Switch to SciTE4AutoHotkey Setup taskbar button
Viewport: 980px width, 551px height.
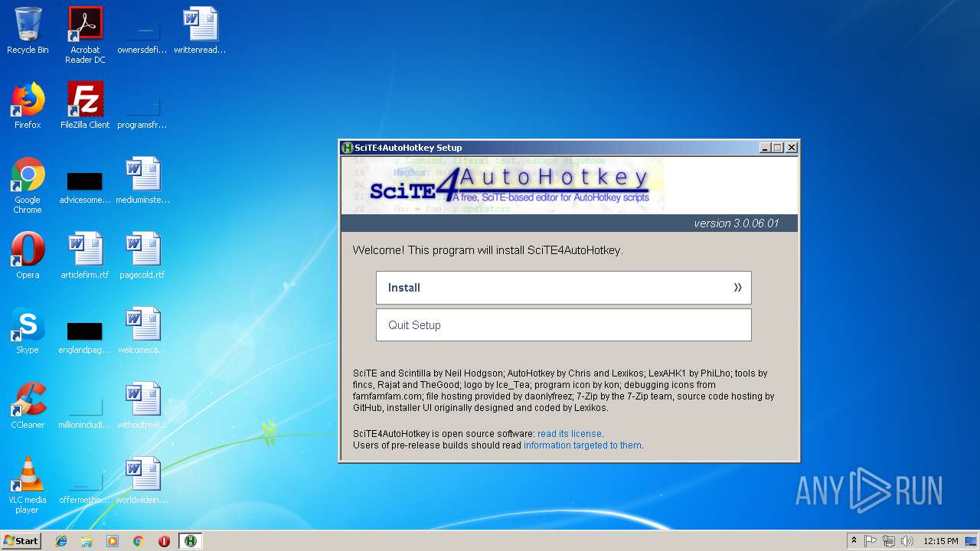coord(191,541)
